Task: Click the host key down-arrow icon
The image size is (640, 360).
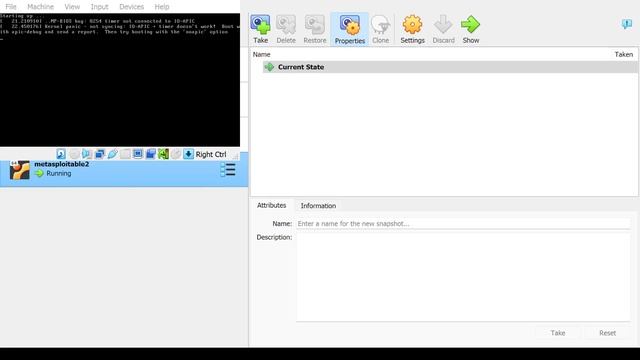Action: tap(188, 154)
